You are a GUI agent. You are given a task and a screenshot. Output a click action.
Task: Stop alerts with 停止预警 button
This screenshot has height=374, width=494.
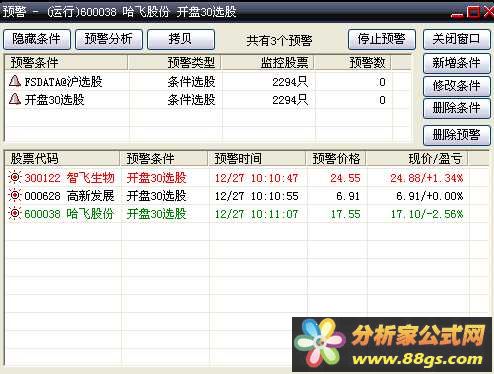point(382,39)
